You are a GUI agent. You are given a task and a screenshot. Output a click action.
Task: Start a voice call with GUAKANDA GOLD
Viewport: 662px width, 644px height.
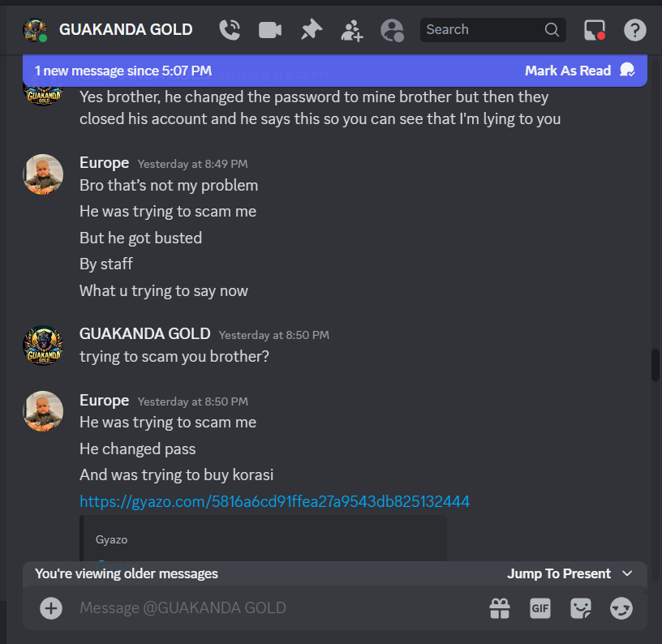pyautogui.click(x=230, y=30)
